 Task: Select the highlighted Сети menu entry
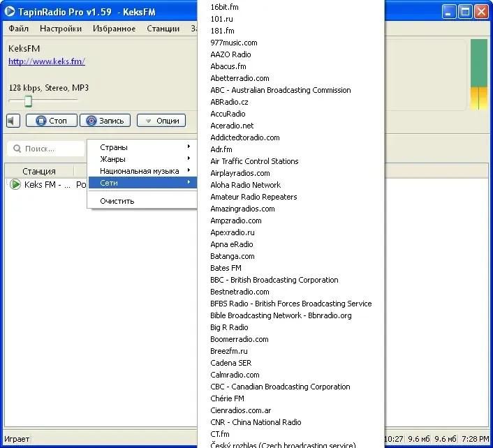tap(142, 183)
